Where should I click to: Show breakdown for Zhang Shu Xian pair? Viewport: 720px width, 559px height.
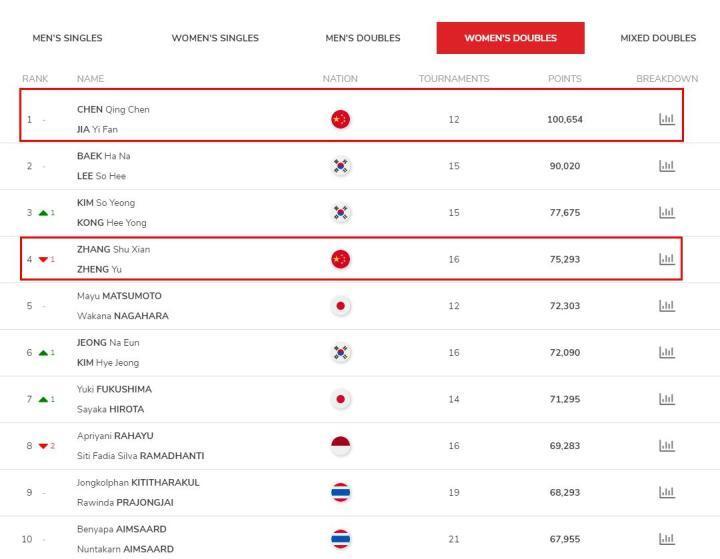[666, 259]
